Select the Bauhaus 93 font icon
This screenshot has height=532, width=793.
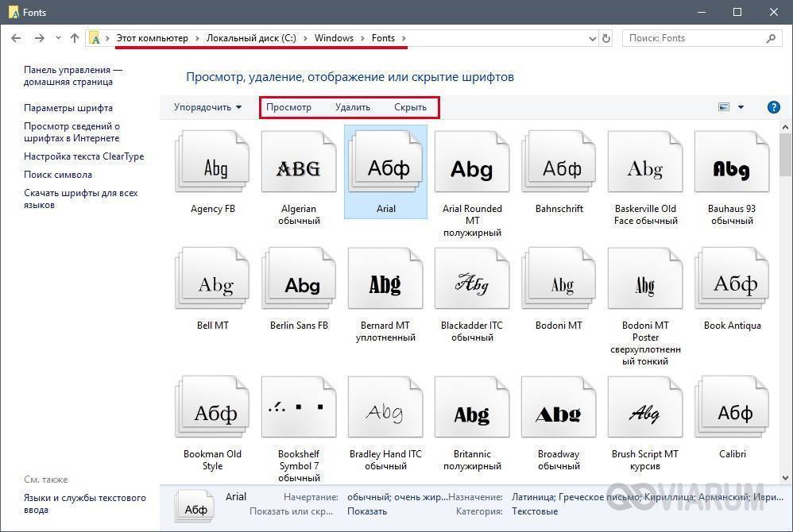[x=731, y=168]
